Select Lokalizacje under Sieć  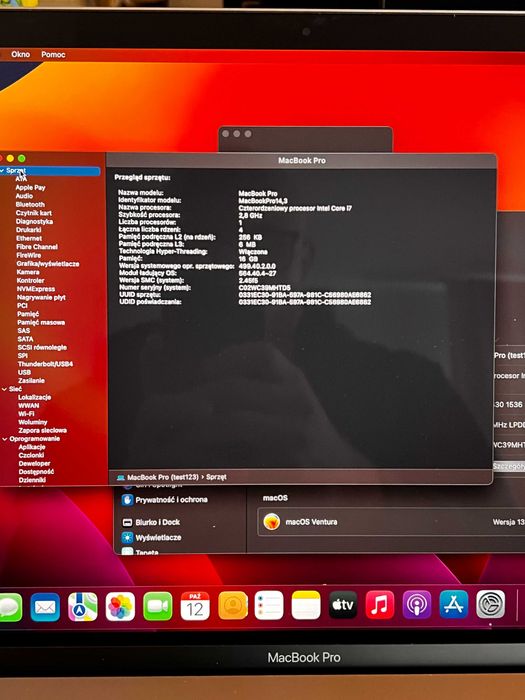click(x=34, y=397)
